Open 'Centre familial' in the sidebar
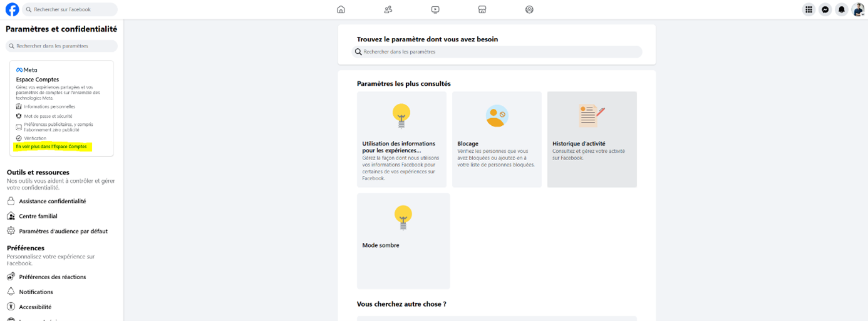This screenshot has height=321, width=868. point(38,216)
